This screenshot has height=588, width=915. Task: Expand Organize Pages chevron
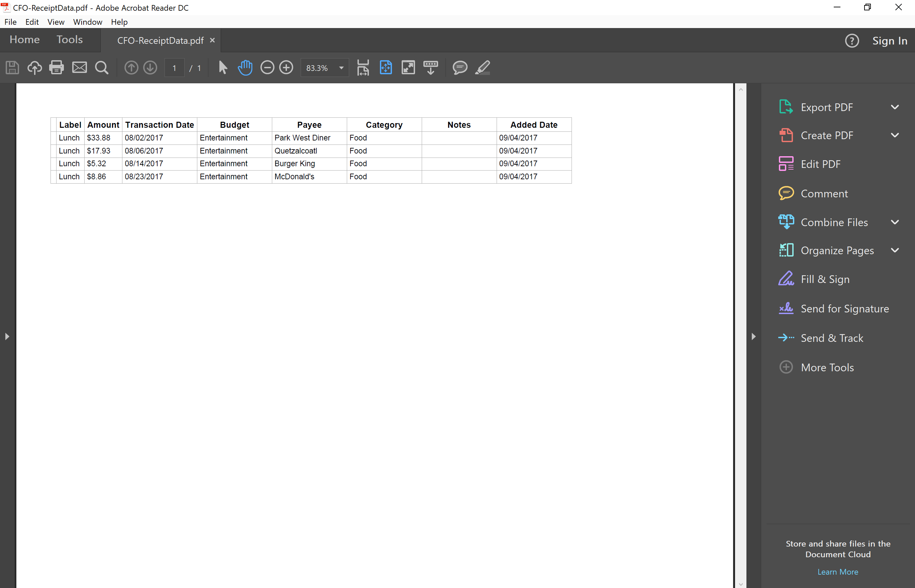pos(895,250)
